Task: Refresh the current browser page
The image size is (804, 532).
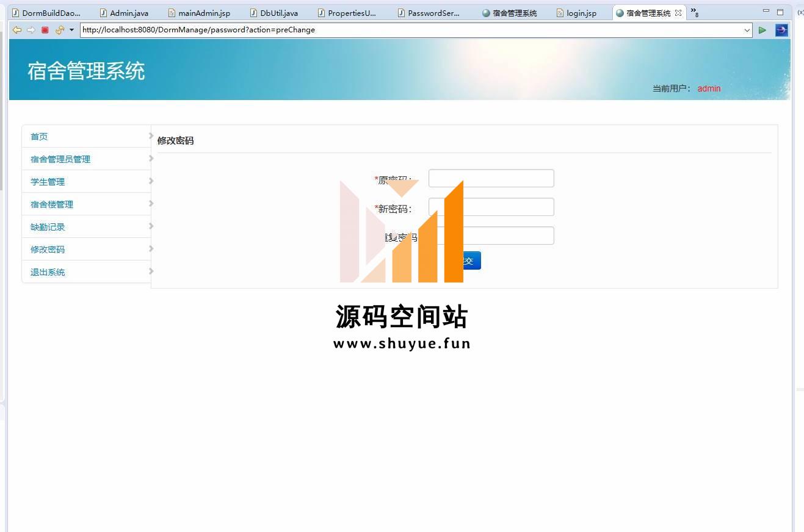Action: [59, 30]
